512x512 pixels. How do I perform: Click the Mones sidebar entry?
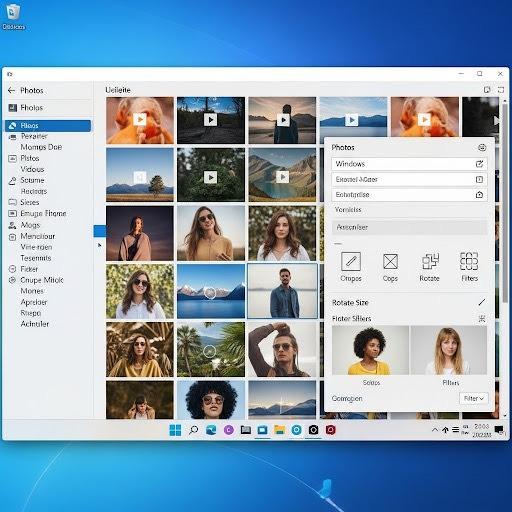tap(32, 291)
